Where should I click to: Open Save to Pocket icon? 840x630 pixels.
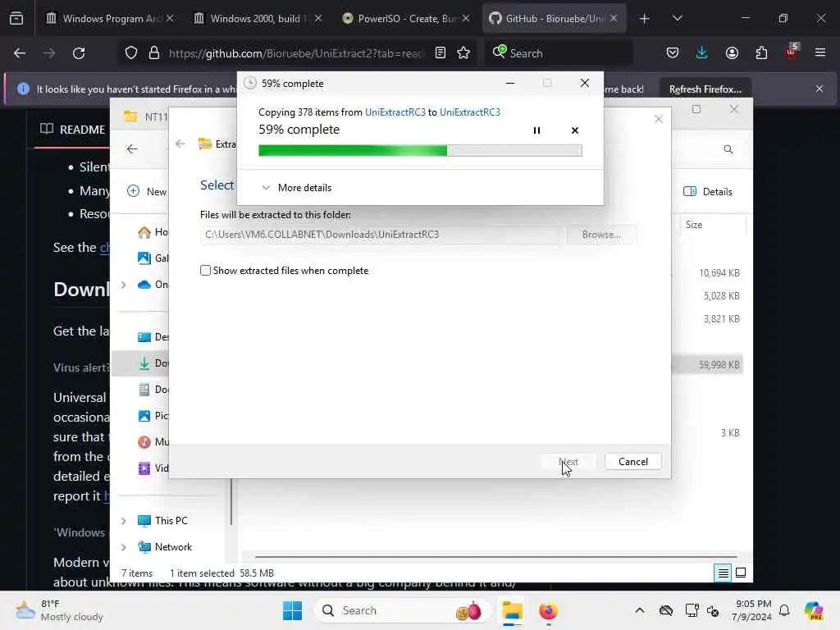(x=673, y=53)
